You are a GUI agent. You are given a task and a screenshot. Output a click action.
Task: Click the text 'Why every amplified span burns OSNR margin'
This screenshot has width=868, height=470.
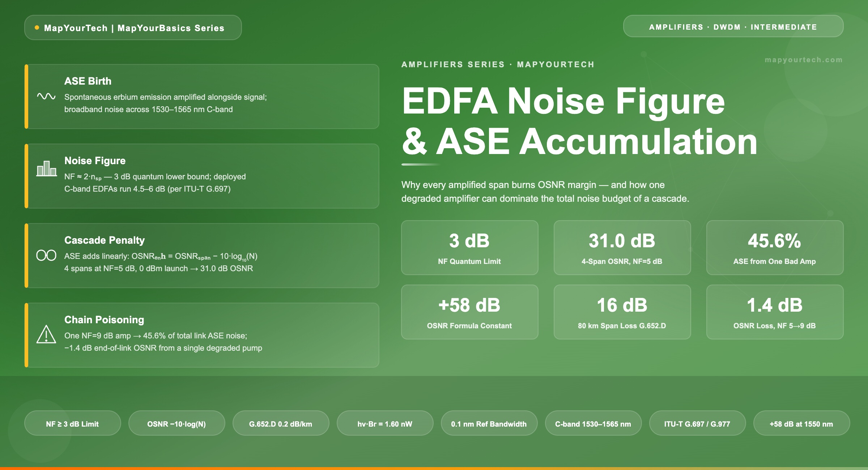[x=499, y=185]
